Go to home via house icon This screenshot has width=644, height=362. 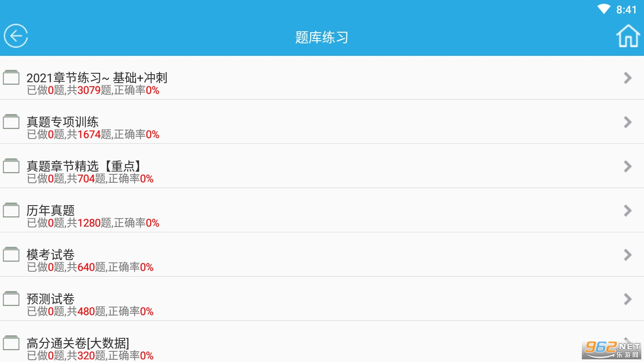[x=628, y=36]
